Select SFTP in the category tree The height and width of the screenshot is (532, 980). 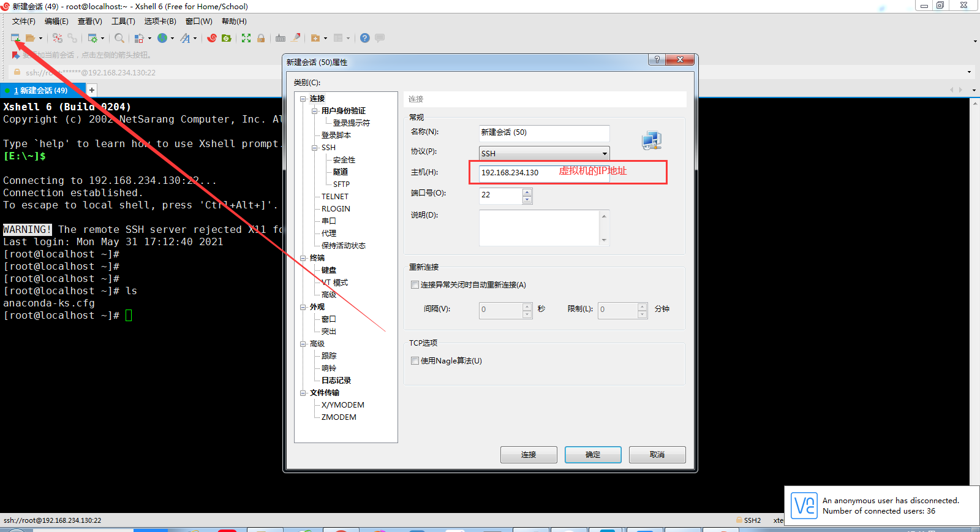(341, 184)
